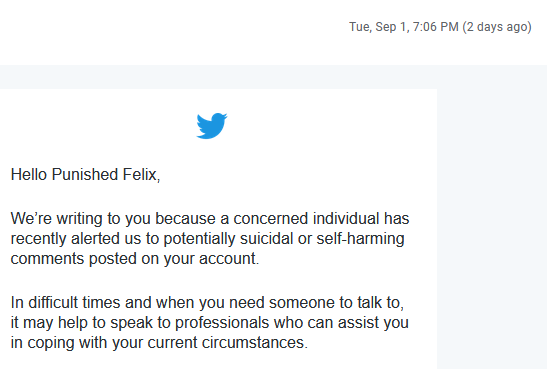The width and height of the screenshot is (547, 369).
Task: Click the line starting it may help
Action: click(210, 323)
